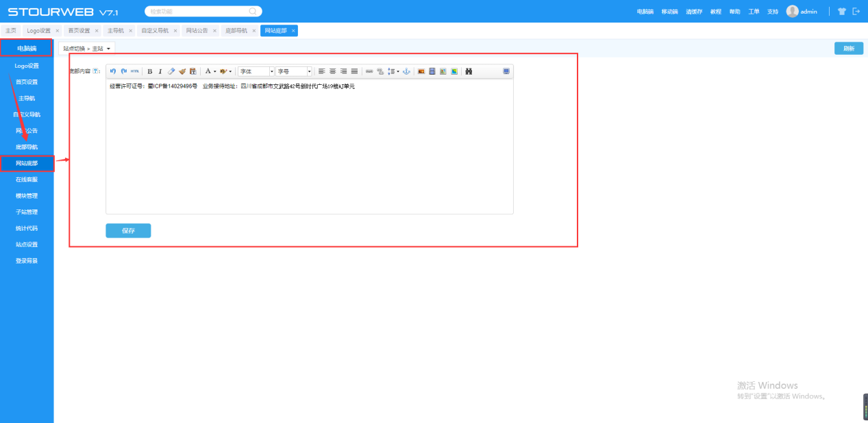This screenshot has width=868, height=423.
Task: Open the 字号 font size dropdown
Action: (293, 71)
